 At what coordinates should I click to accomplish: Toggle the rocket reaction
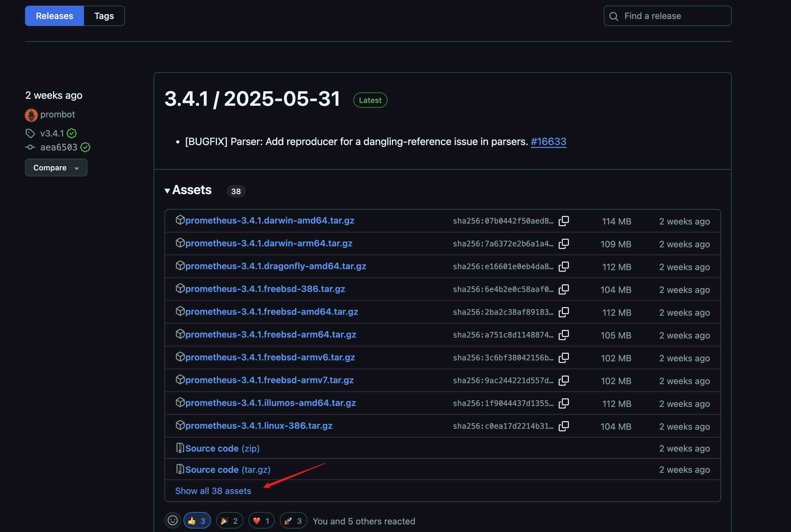coord(293,521)
